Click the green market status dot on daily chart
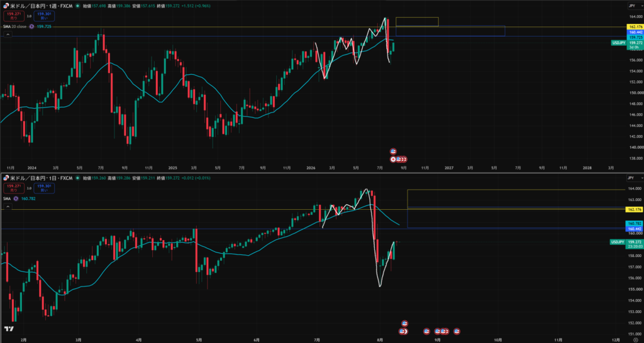Viewport: 644px width, 343px height. tap(79, 178)
